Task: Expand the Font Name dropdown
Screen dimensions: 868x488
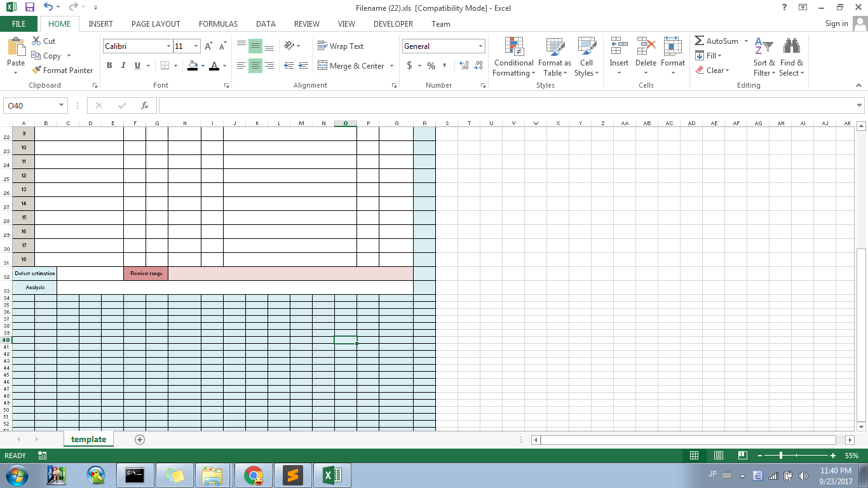Action: click(x=167, y=46)
